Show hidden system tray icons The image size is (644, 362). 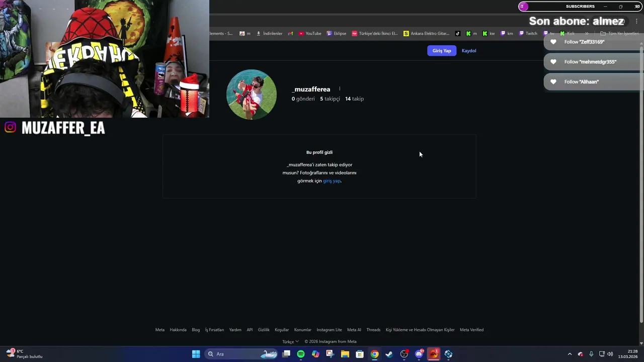(570, 354)
